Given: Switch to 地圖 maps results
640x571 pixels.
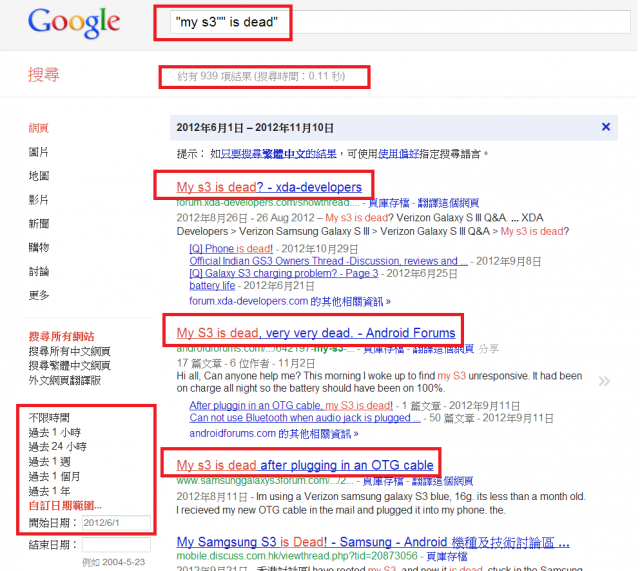Looking at the screenshot, I should [x=38, y=176].
